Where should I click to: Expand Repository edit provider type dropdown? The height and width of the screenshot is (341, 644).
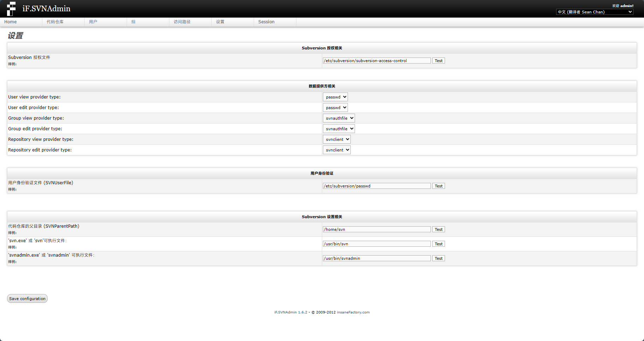click(x=337, y=150)
